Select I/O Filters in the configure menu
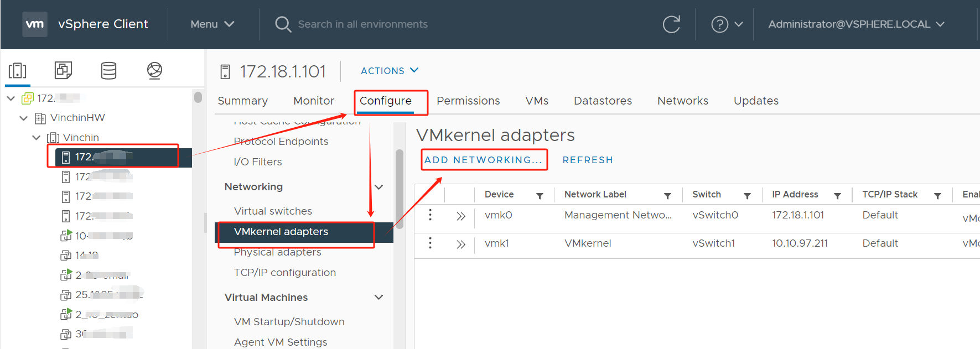The width and height of the screenshot is (980, 349). (258, 162)
